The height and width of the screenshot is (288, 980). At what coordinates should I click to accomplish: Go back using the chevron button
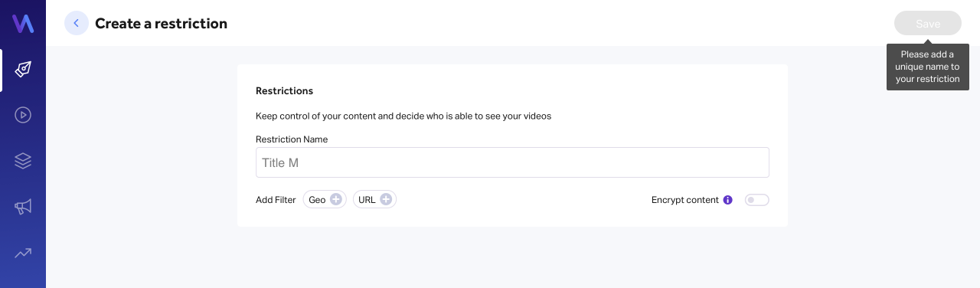pos(77,23)
